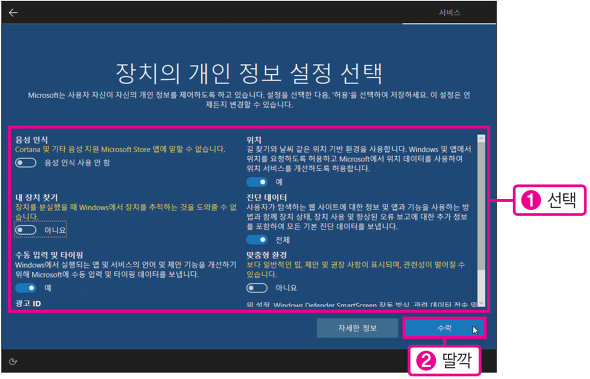Toggle the 내 장치 찾기 switch
This screenshot has height=379, width=590.
(26, 230)
